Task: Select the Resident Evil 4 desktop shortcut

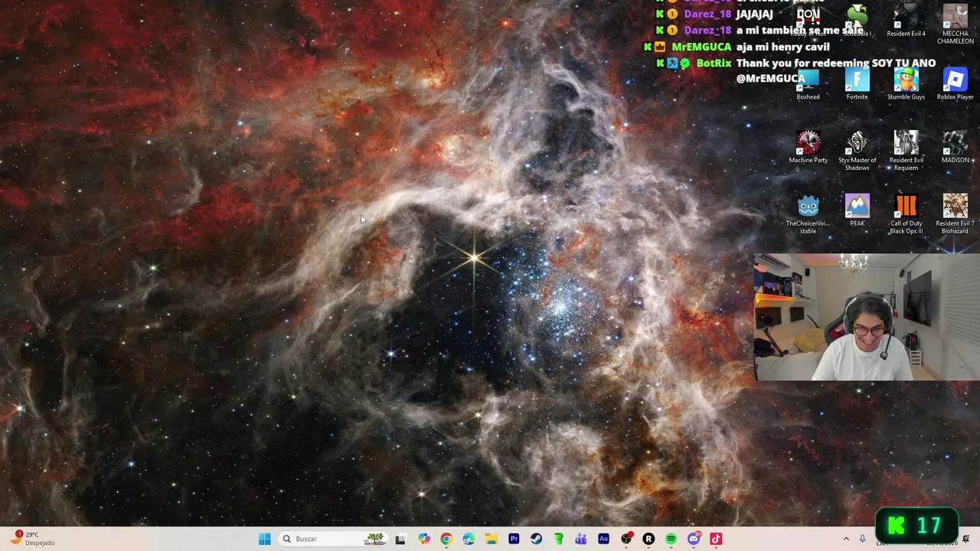Action: [906, 21]
